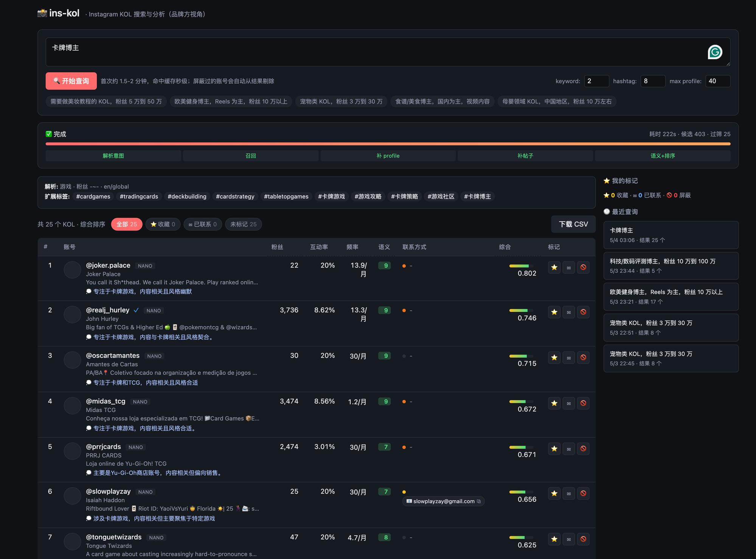756x559 pixels.
Task: Block the @midas_tcg account
Action: [x=583, y=403]
